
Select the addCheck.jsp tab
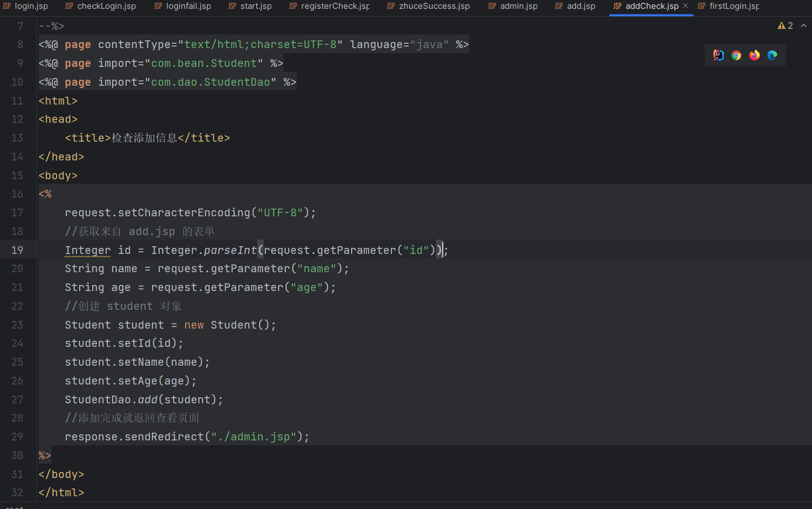coord(652,6)
